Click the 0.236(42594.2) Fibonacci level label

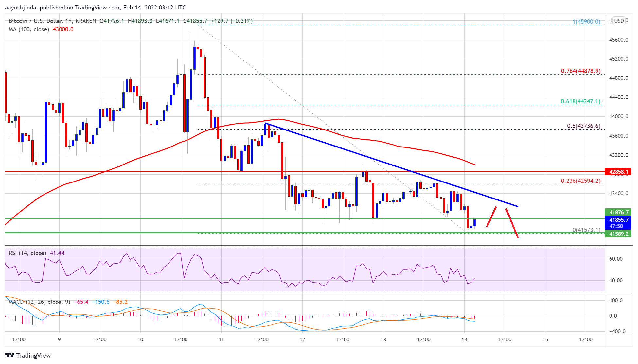(x=580, y=181)
